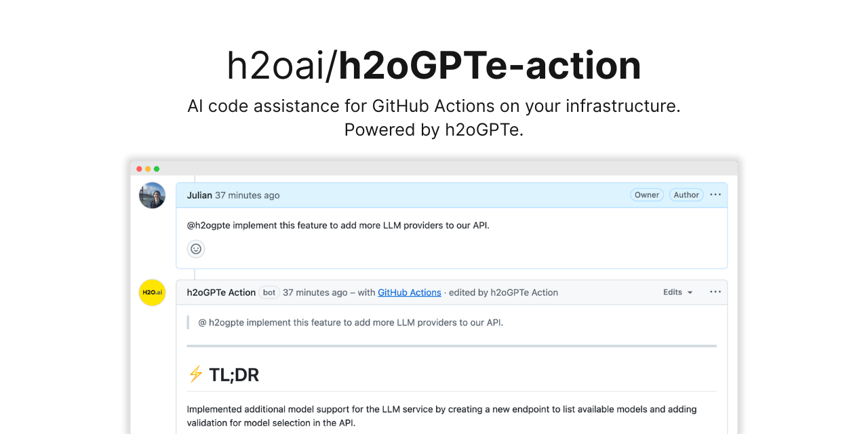This screenshot has width=868, height=434.
Task: Click the green maximize window dot
Action: tap(157, 169)
